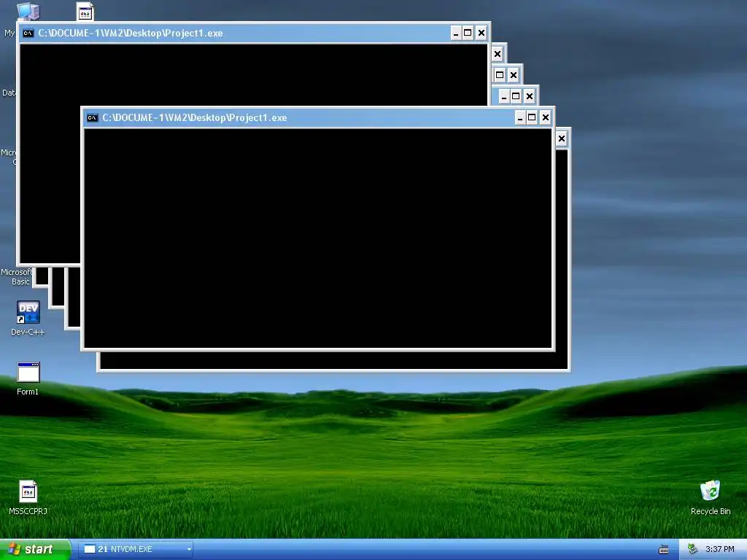The height and width of the screenshot is (560, 747).
Task: Select the Form1 desktop icon
Action: click(28, 378)
